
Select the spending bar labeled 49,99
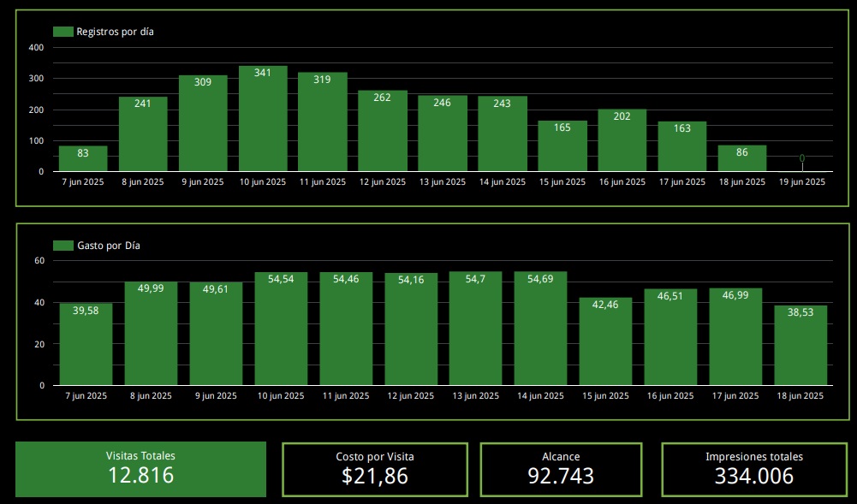click(151, 334)
